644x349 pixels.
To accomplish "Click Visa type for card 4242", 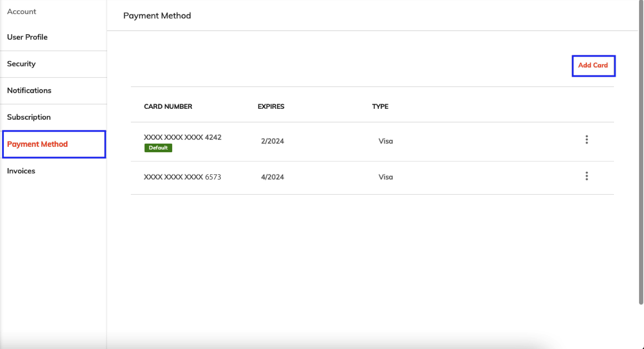I will (x=386, y=141).
